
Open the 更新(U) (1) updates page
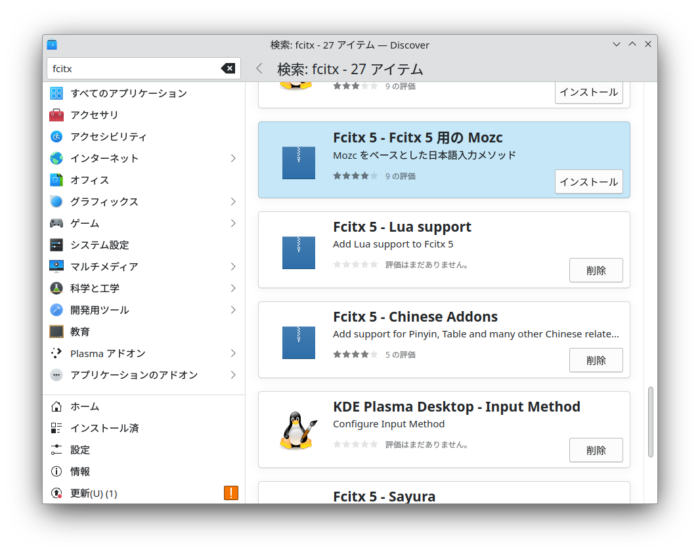tap(144, 493)
